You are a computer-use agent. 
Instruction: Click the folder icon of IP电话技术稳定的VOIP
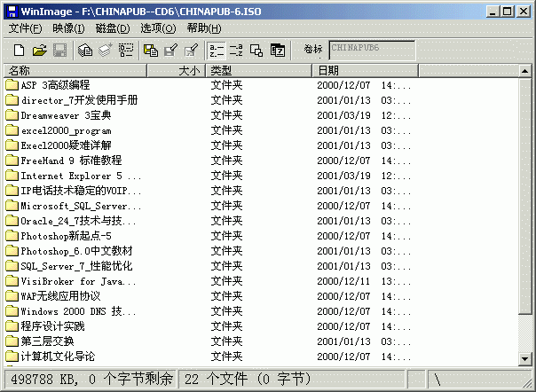[x=12, y=191]
